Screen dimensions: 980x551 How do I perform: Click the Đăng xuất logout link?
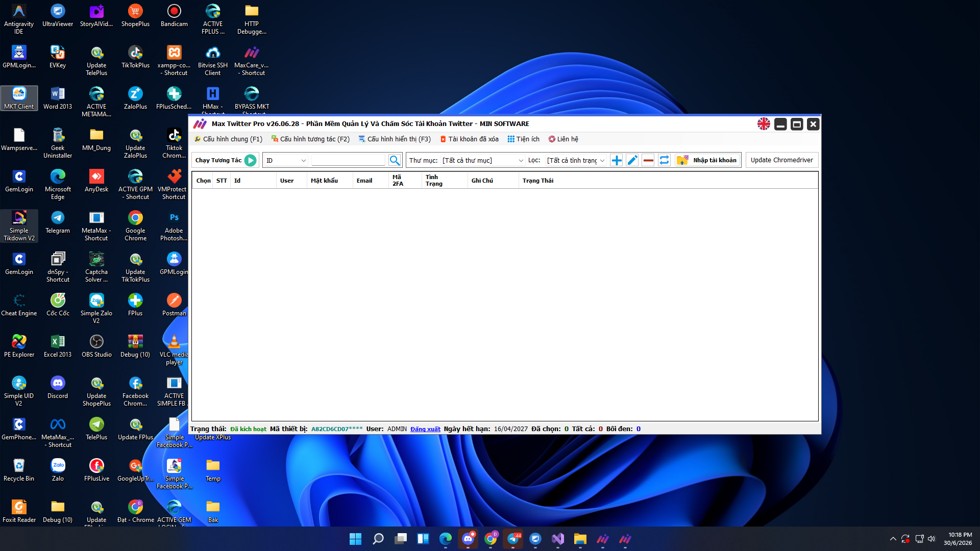[x=425, y=429]
